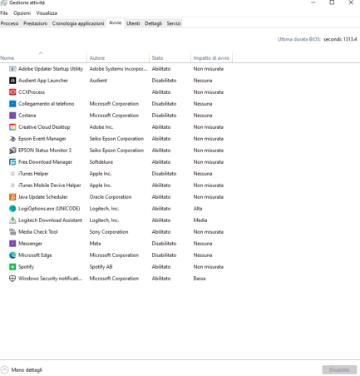
Task: Click Apple Inc. author for iTunes Helper
Action: pyautogui.click(x=100, y=174)
